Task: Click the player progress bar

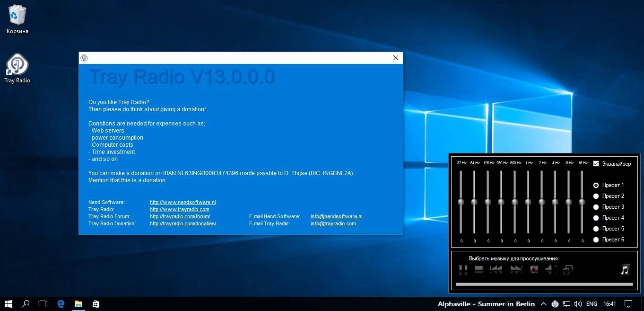Action: coord(544,284)
